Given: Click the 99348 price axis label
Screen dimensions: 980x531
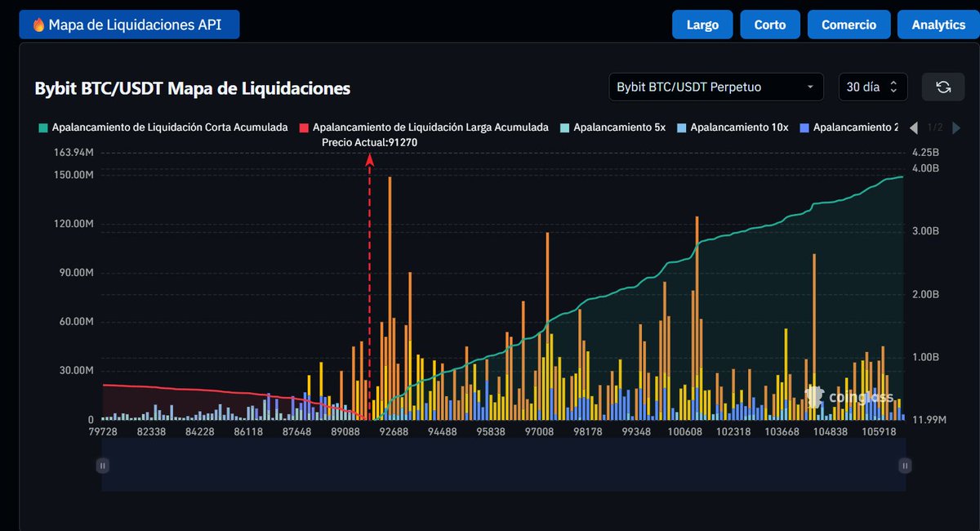Looking at the screenshot, I should [637, 432].
